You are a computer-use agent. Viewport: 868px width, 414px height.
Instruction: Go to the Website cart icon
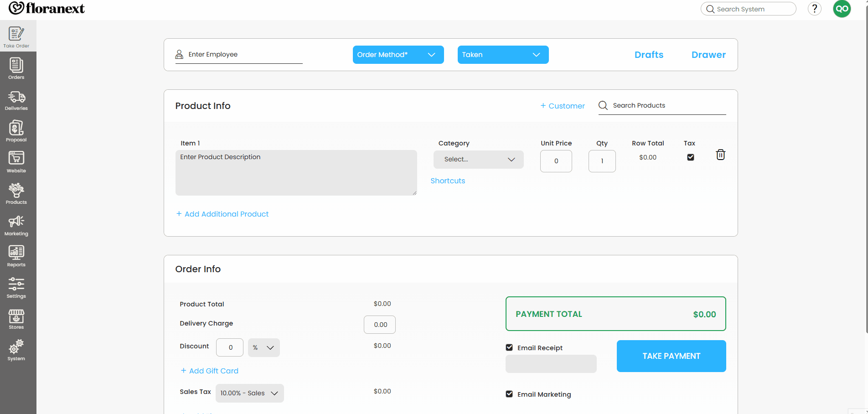tap(16, 159)
